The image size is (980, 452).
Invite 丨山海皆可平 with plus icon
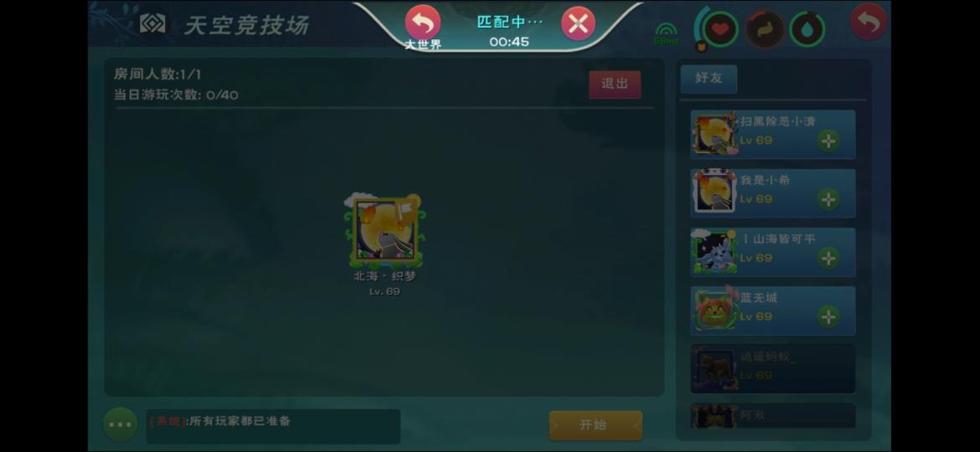[828, 259]
